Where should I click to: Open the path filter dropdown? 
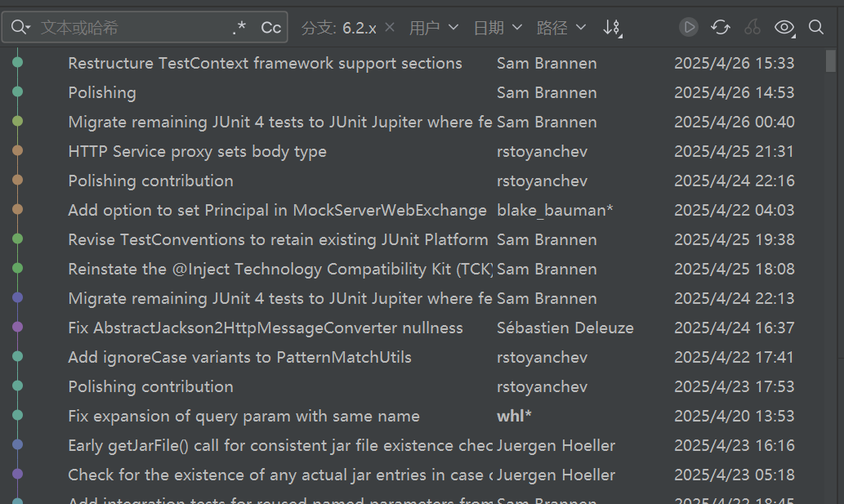tap(560, 28)
